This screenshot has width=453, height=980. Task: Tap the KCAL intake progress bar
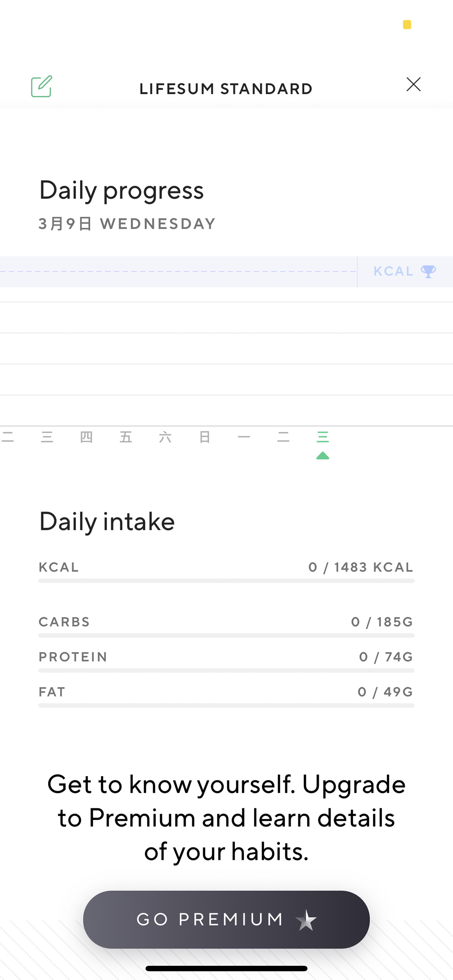226,581
